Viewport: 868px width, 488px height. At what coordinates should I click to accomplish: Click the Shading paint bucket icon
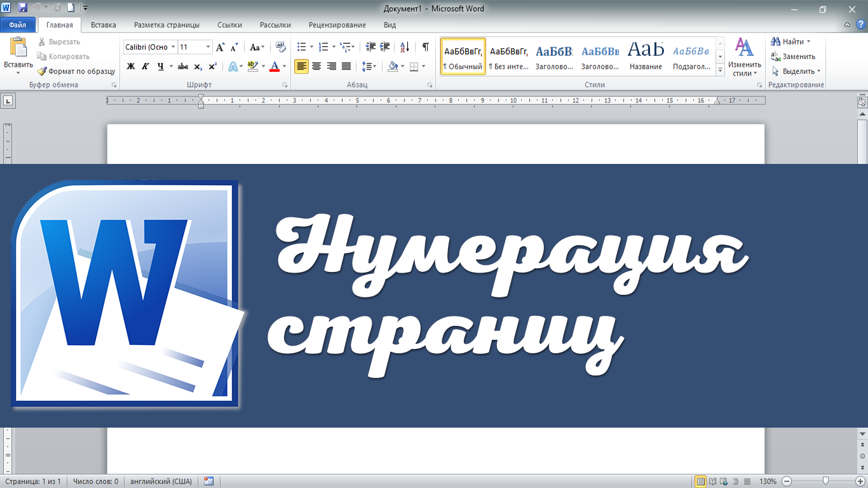point(393,66)
